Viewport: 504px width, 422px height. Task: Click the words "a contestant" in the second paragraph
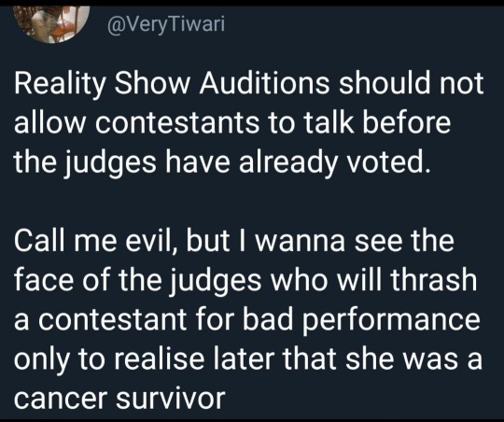point(100,320)
